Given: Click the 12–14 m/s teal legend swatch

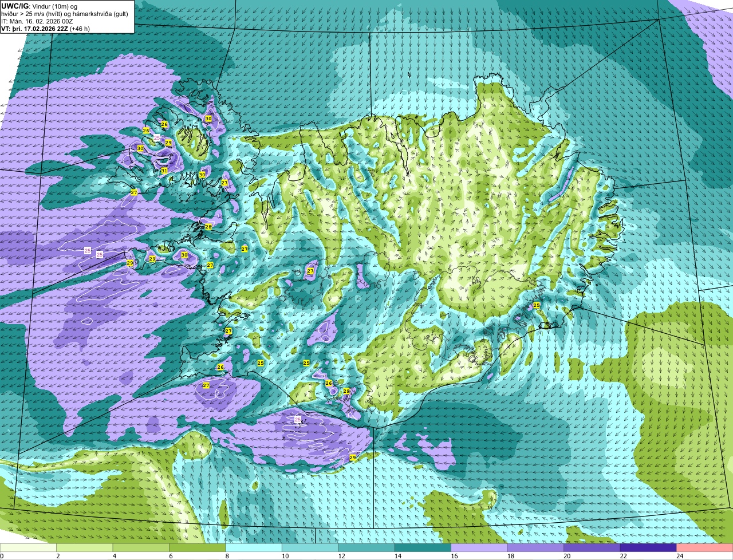Looking at the screenshot, I should 366,547.
